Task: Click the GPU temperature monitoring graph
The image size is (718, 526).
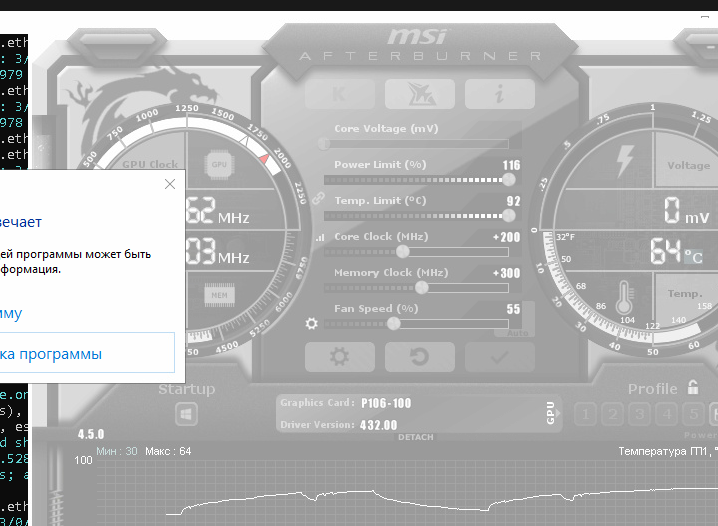Action: (x=408, y=493)
